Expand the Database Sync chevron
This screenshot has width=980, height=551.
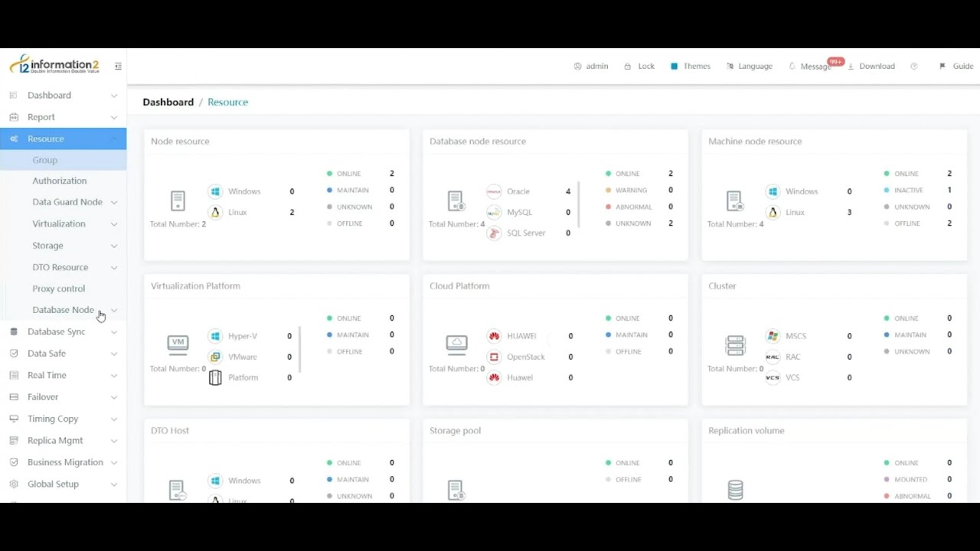pyautogui.click(x=114, y=332)
